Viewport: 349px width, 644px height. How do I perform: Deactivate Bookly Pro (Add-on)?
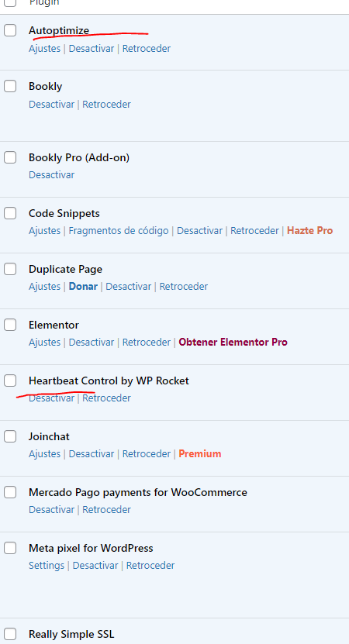pyautogui.click(x=51, y=175)
